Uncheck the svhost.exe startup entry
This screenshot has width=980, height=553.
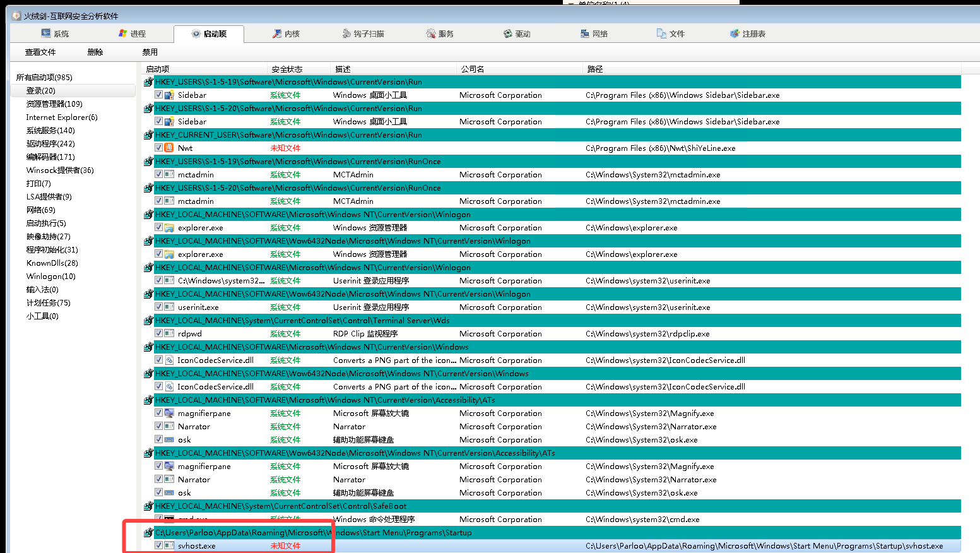158,545
